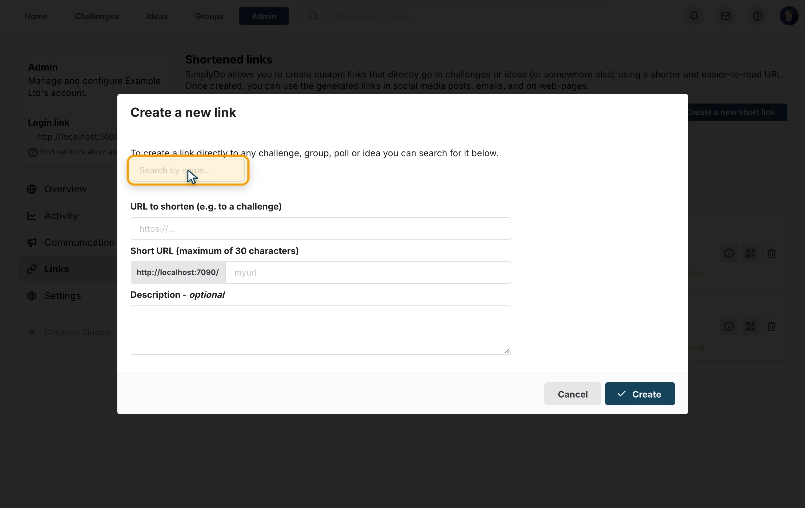This screenshot has width=812, height=508.
Task: Grab the Description textarea resize handle
Action: 507,351
